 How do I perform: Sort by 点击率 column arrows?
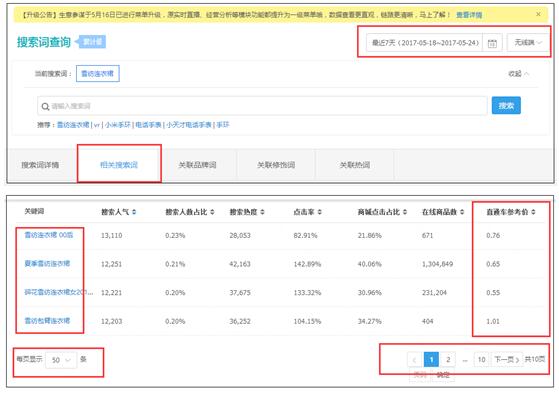(319, 212)
